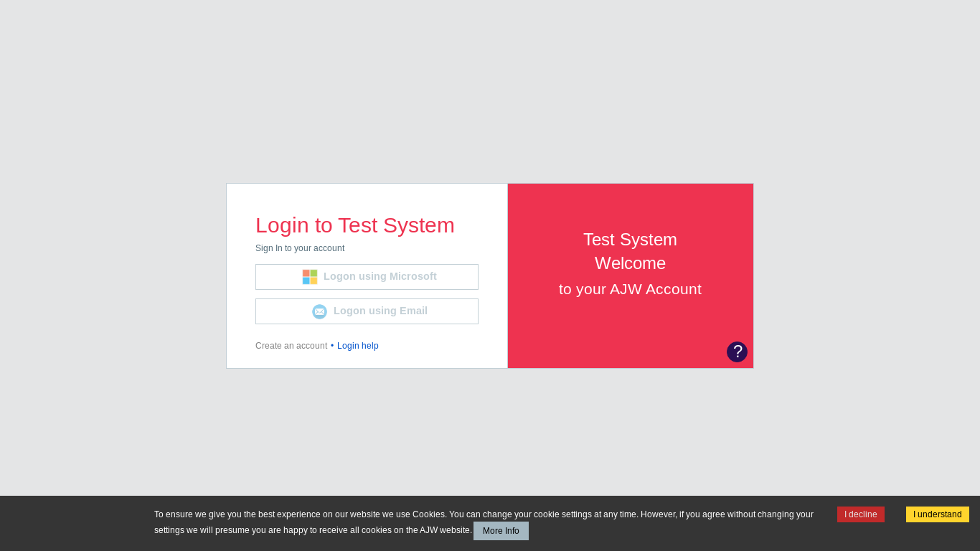The image size is (980, 551).
Task: Click the Login to Test System heading
Action: tap(355, 225)
